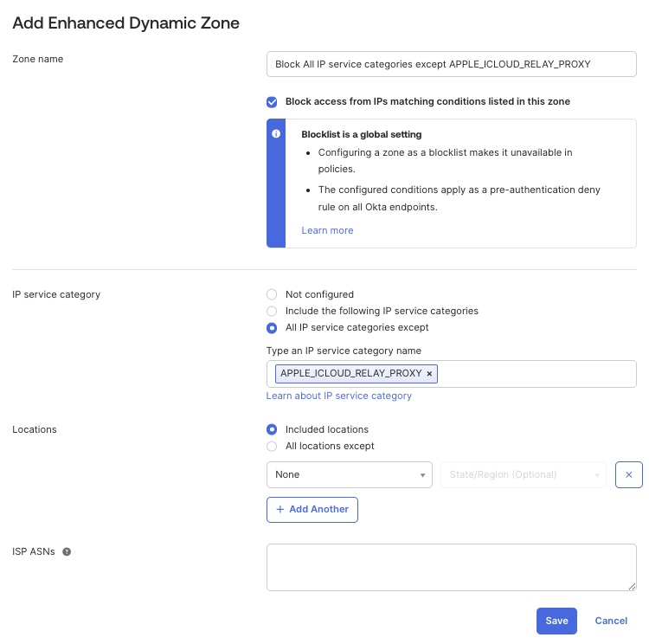This screenshot has width=649, height=644.
Task: Select Include the following IP service categories
Action: pos(273,311)
